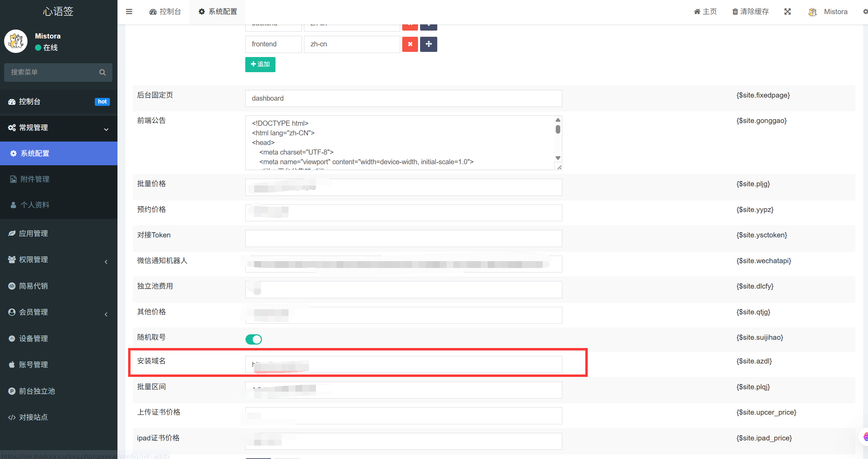Click the hamburger menu toggle icon
The image size is (868, 459).
129,12
